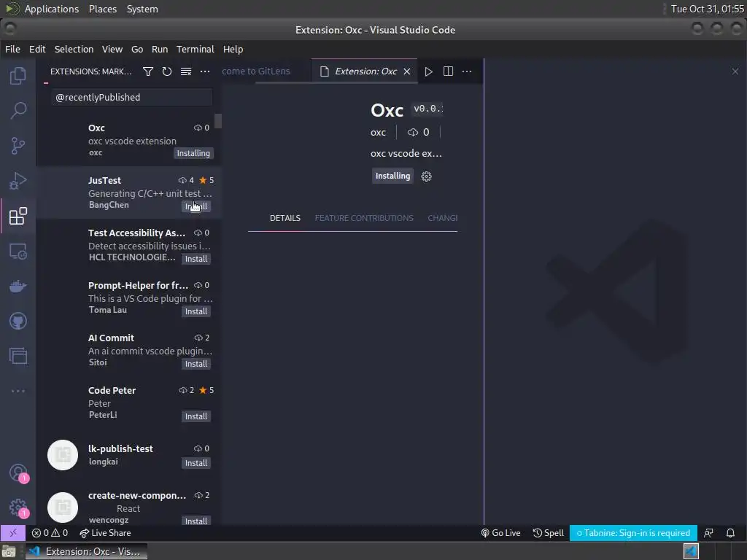The image size is (747, 560).
Task: Open the Places system menu
Action: pos(103,9)
